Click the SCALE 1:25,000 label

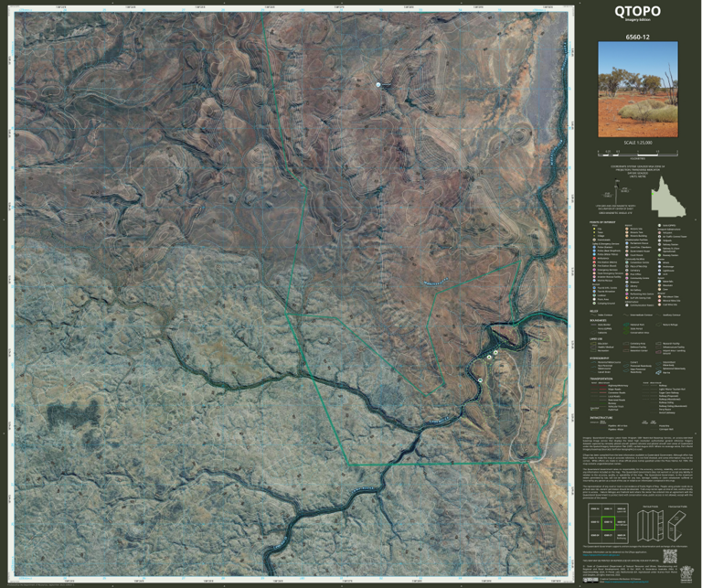click(638, 143)
